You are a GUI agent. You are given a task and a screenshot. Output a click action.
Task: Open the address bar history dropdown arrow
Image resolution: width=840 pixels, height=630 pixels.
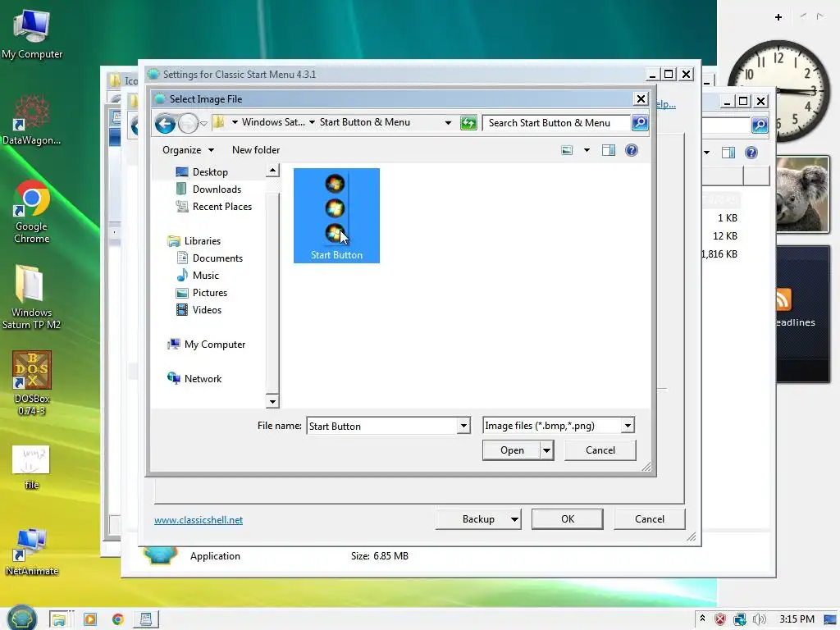(x=448, y=123)
